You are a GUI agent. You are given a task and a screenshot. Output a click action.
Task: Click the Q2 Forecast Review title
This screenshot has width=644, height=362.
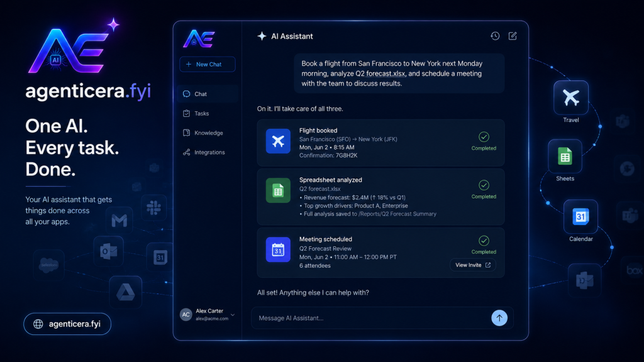pos(325,248)
